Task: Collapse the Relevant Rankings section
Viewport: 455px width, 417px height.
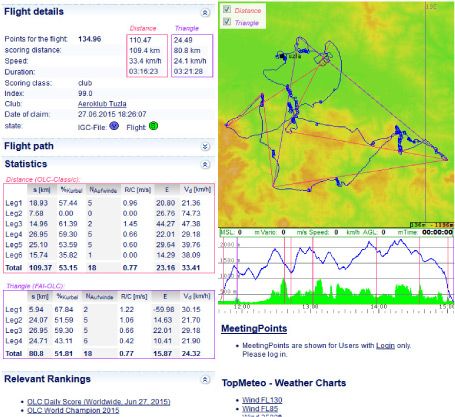Action: coord(205,380)
